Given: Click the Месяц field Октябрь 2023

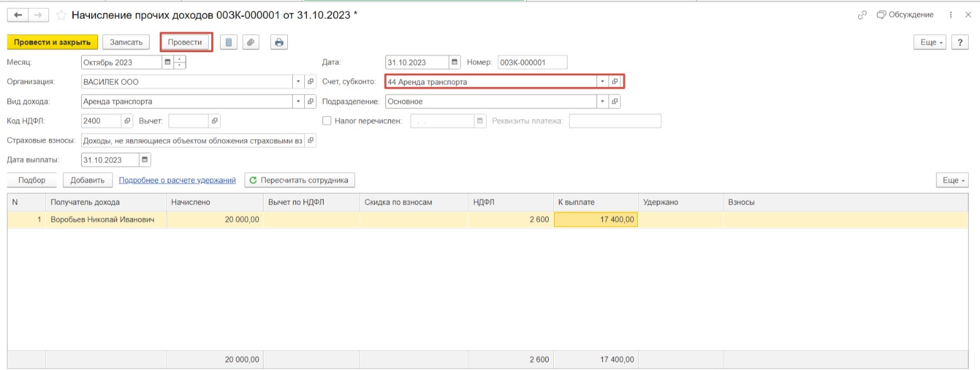Looking at the screenshot, I should point(121,62).
